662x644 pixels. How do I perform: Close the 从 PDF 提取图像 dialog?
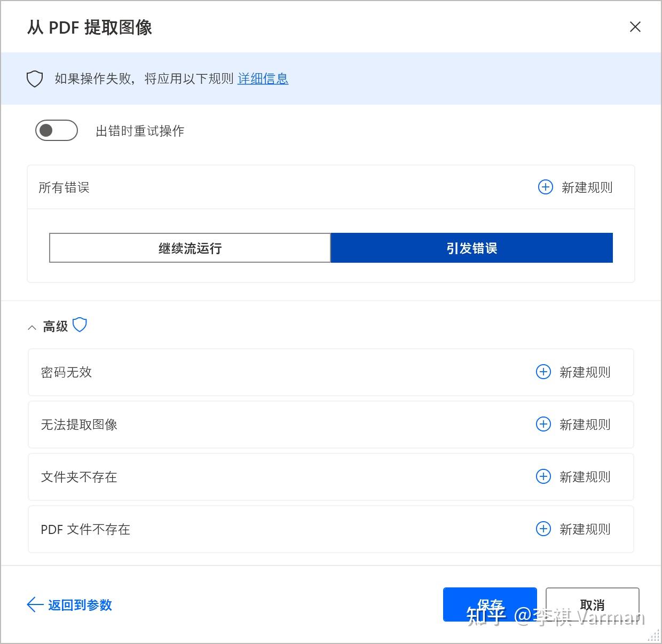coord(635,27)
